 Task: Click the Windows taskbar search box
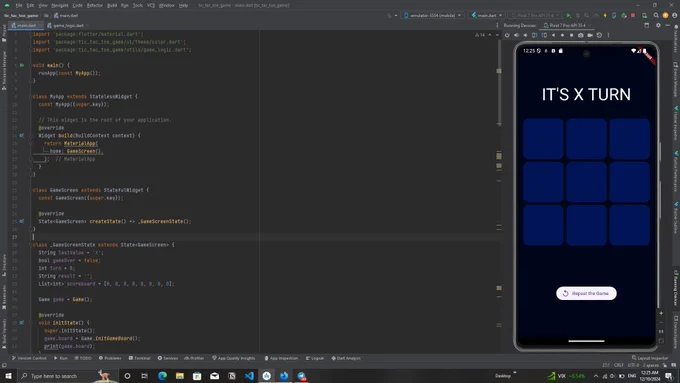(67, 376)
